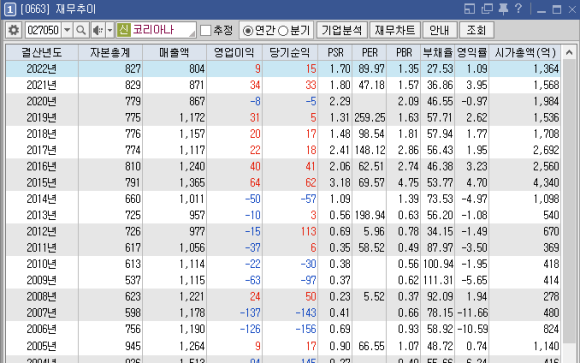The image size is (580, 363).
Task: Click the vertical scrollbar thumb
Action: 569,202
